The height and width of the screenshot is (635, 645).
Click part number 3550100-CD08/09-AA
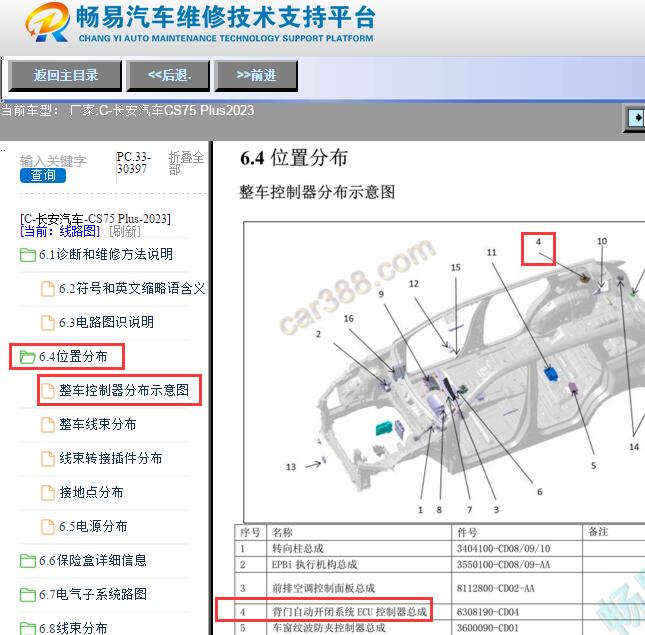[x=503, y=565]
